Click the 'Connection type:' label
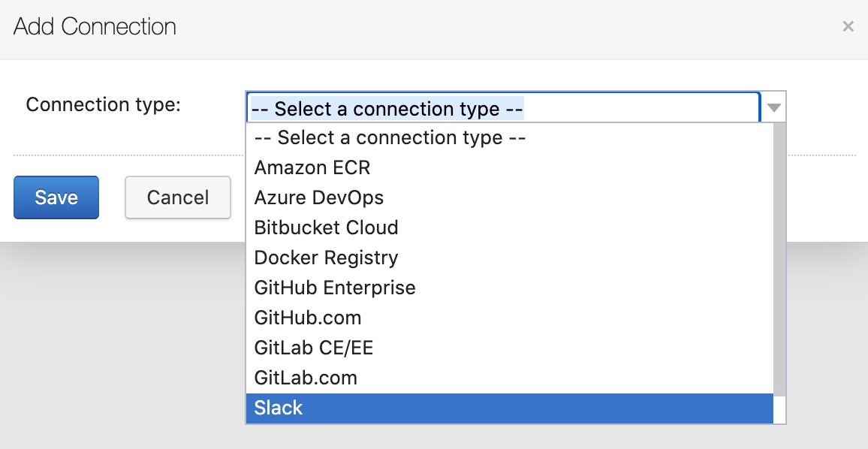868x449 pixels. coord(104,104)
